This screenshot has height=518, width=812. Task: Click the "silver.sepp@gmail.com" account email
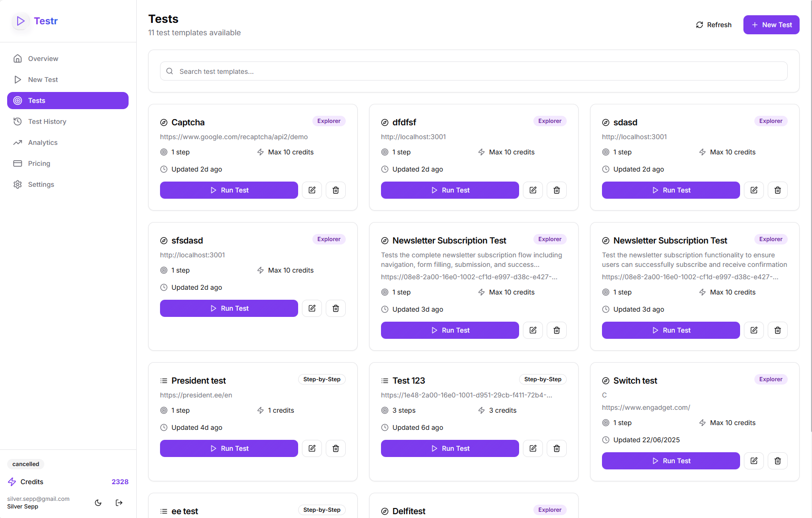38,499
